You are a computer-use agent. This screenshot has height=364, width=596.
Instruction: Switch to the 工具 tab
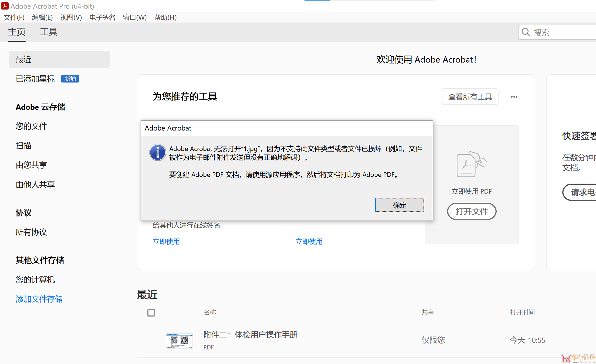pyautogui.click(x=49, y=32)
